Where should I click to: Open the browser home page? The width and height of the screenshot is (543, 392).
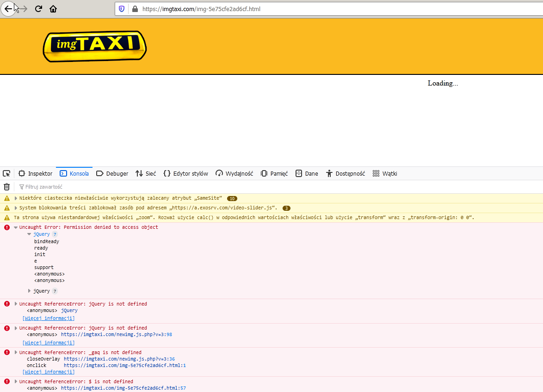pyautogui.click(x=53, y=8)
